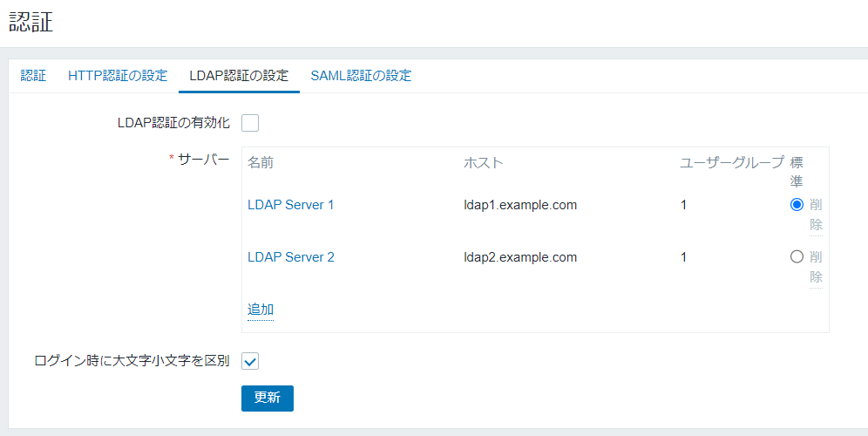Viewport: 868px width, 436px height.
Task: Select LDAP Server 1 default radio button
Action: (796, 205)
